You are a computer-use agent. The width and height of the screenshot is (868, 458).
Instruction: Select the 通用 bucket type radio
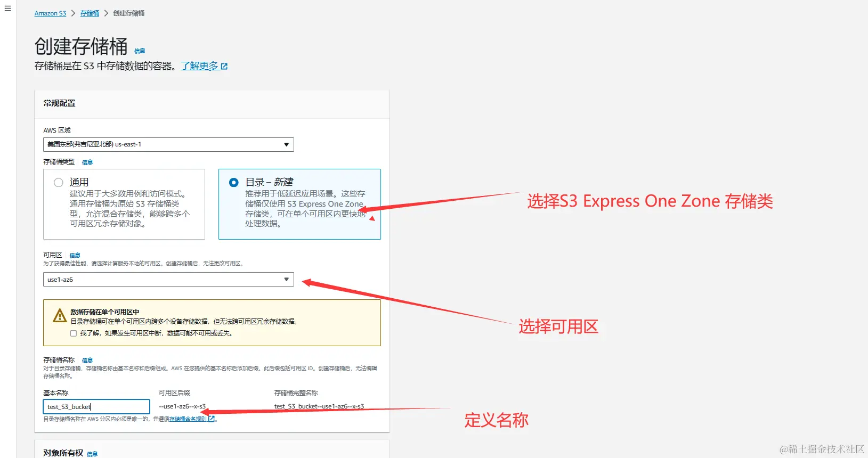coord(59,183)
